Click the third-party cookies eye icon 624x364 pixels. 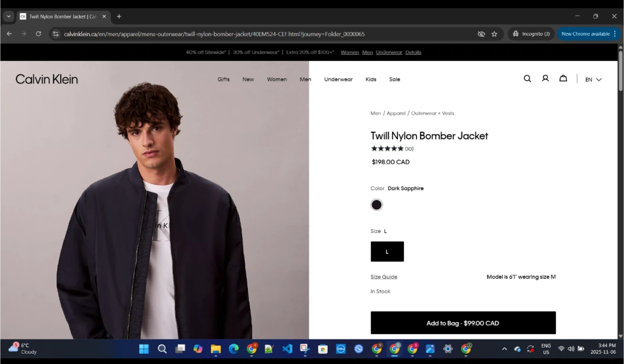click(x=481, y=34)
